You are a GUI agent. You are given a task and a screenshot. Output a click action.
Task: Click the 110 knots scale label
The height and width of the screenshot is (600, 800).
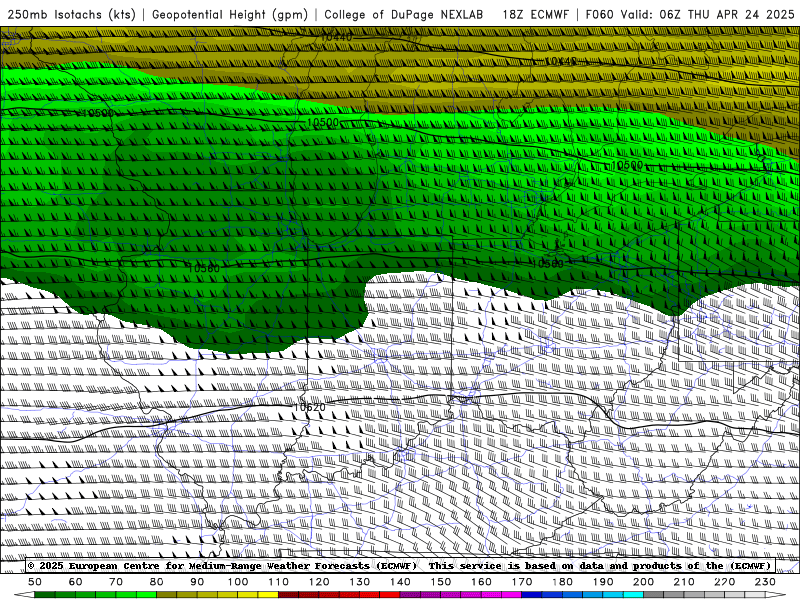[x=279, y=582]
